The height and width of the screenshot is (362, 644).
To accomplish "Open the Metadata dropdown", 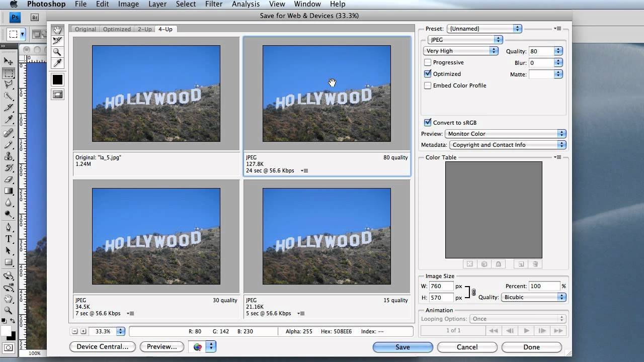I will tap(508, 145).
